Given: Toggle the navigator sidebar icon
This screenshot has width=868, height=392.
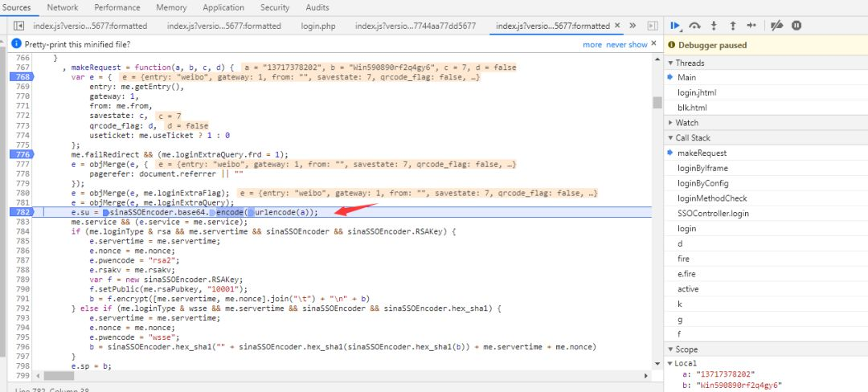Looking at the screenshot, I should point(18,26).
